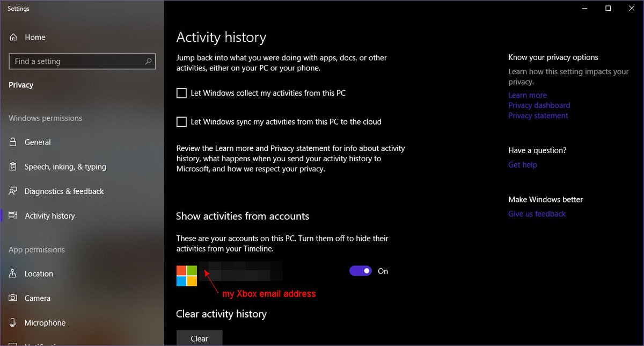Click the Camera icon in sidebar

click(13, 298)
